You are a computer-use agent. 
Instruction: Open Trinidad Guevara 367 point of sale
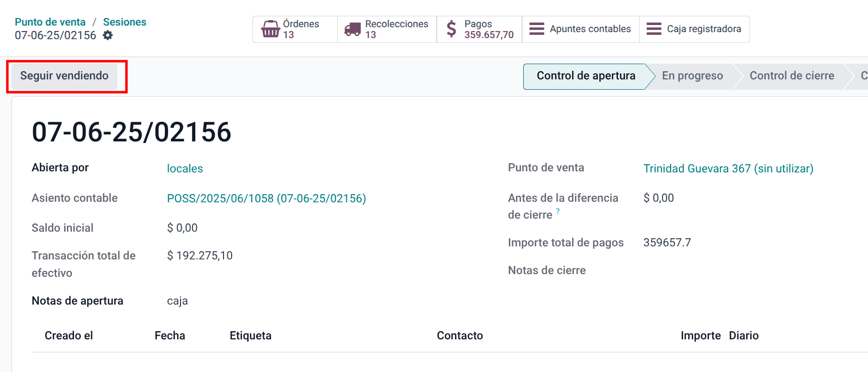tap(728, 169)
